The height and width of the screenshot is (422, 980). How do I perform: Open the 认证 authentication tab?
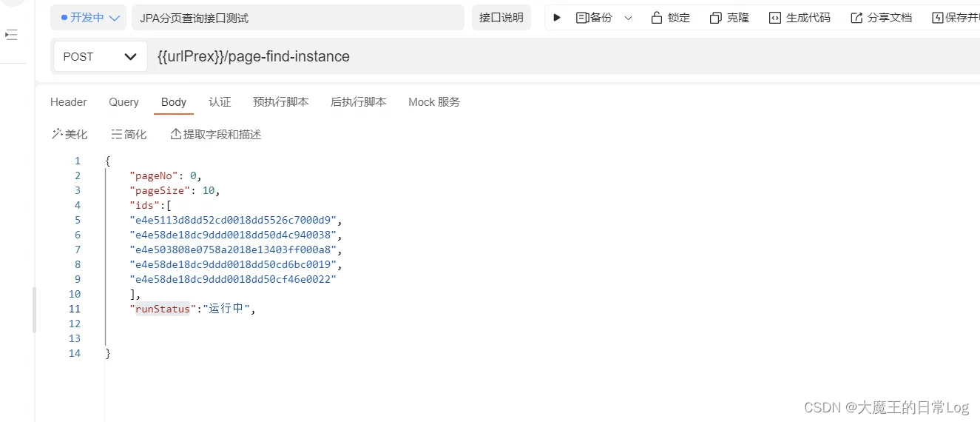click(220, 102)
